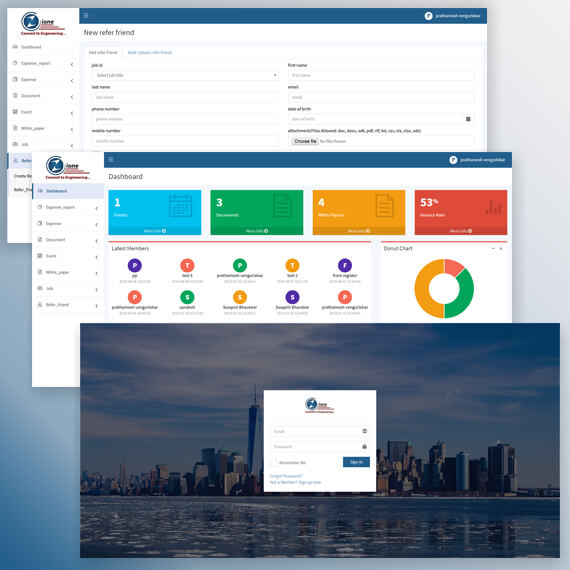Open Event menu item in New refer friend sidebar
The image size is (570, 570).
tap(43, 112)
